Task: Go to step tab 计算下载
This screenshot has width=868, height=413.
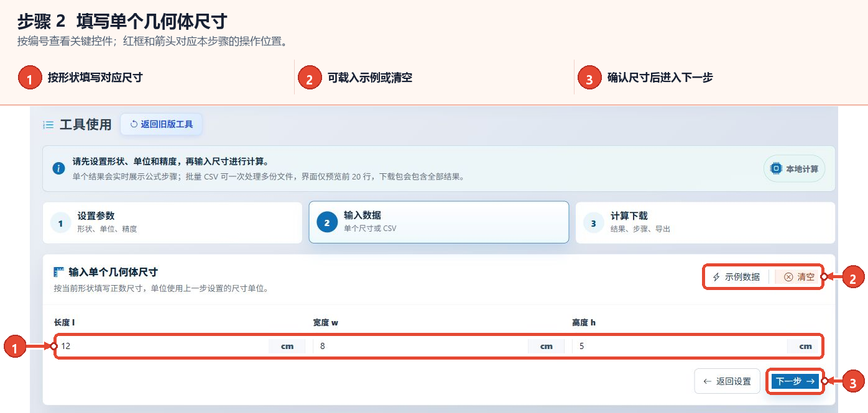Action: click(705, 222)
